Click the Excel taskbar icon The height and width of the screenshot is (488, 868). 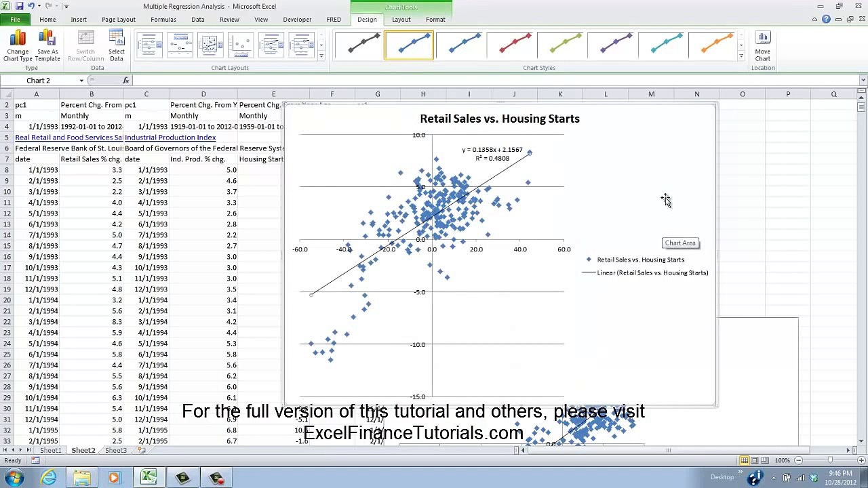coord(149,478)
